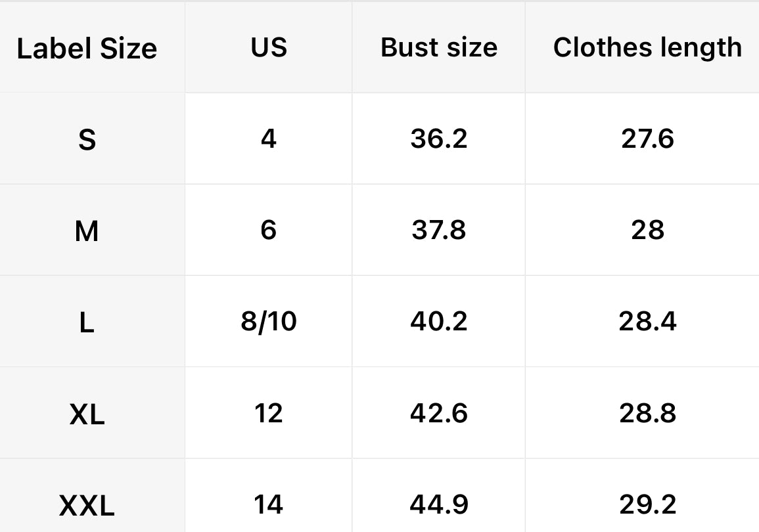Select the 29.2 clothes length value
The height and width of the screenshot is (532, 759).
[x=647, y=504]
